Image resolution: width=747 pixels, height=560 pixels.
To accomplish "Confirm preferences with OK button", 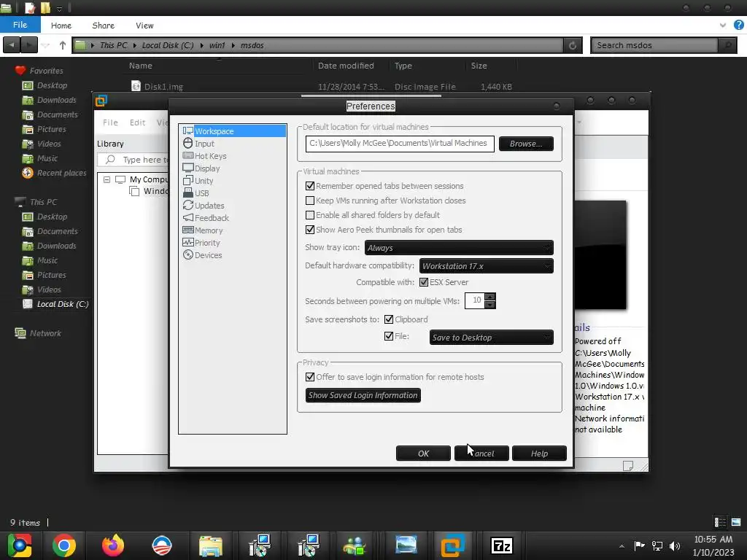I will coord(424,454).
